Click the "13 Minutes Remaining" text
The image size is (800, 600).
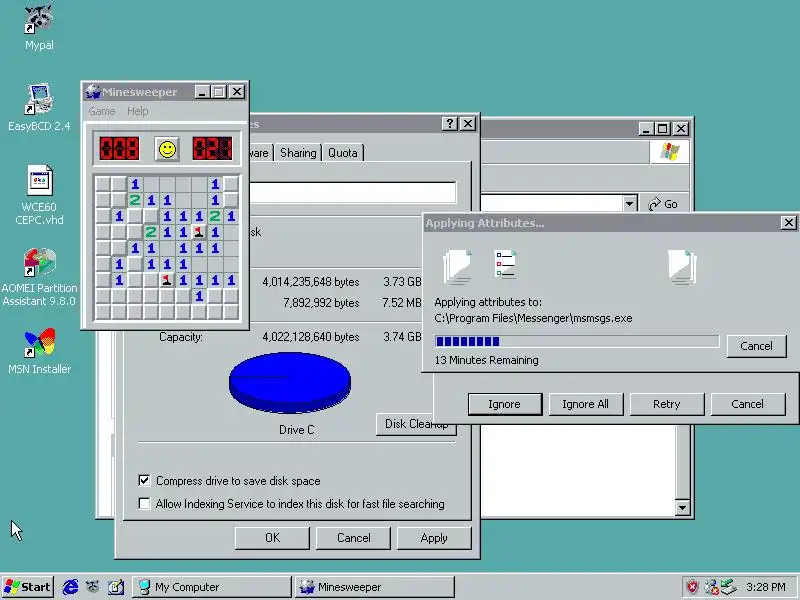coord(486,360)
